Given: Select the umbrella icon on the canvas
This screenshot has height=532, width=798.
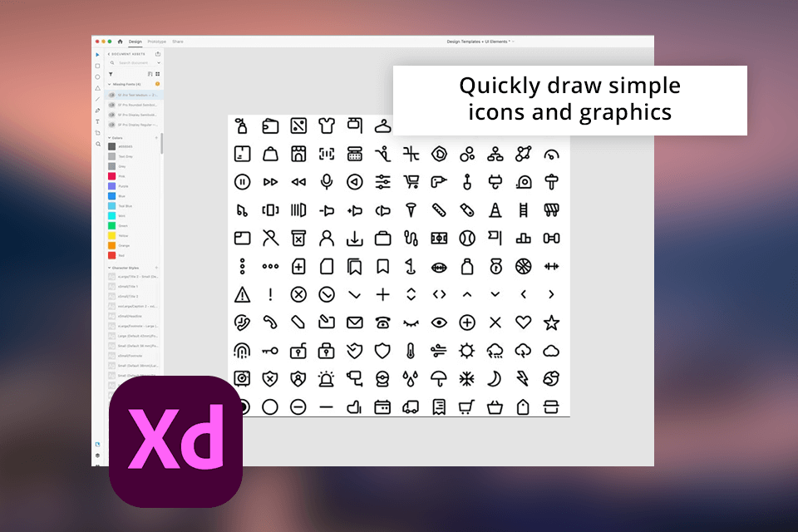Looking at the screenshot, I should coord(439,378).
